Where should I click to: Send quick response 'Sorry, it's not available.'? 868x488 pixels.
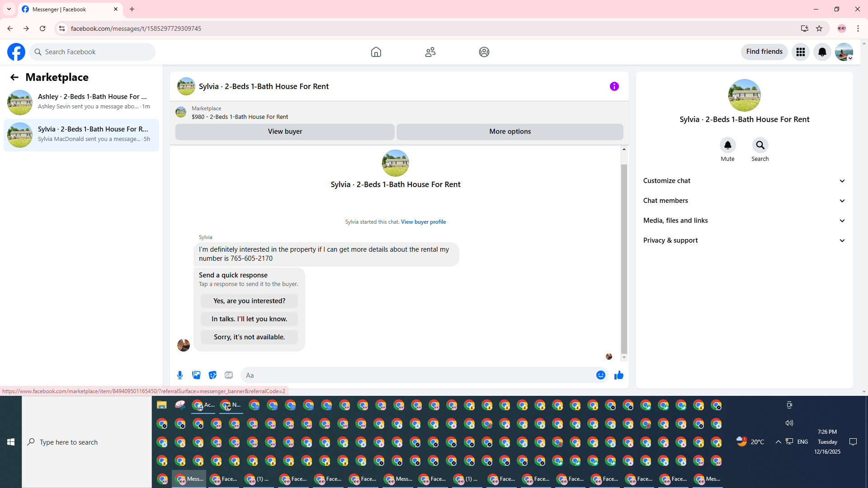[250, 337]
